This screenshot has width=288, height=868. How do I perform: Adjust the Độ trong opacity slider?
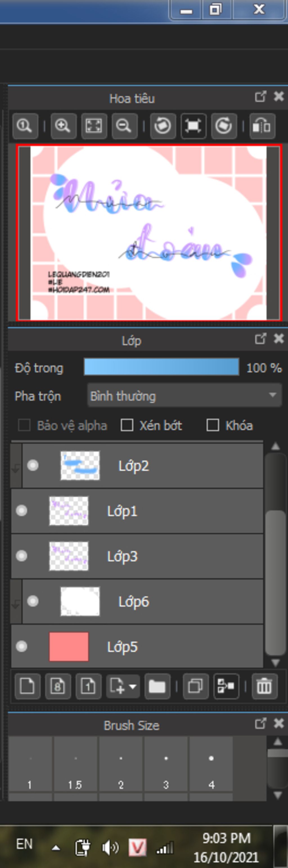point(161,367)
